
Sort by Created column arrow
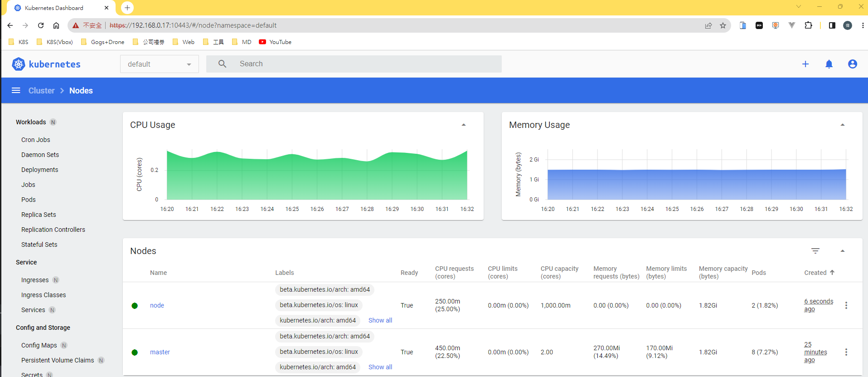(x=832, y=272)
